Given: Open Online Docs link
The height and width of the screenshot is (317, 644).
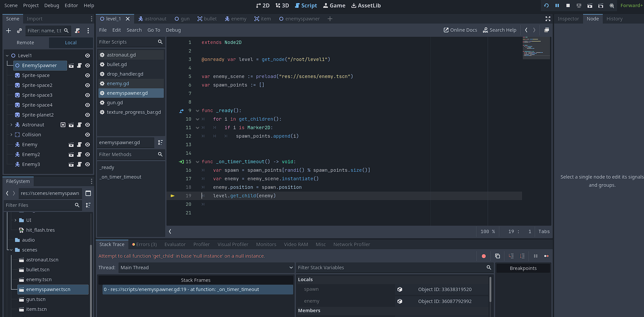Looking at the screenshot, I should (x=460, y=30).
